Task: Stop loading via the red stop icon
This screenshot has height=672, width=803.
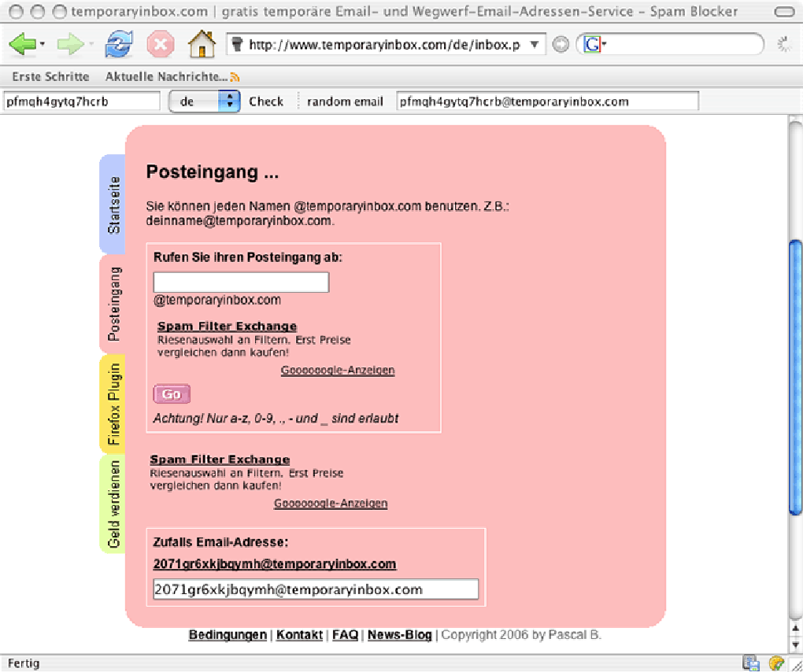Action: point(160,44)
